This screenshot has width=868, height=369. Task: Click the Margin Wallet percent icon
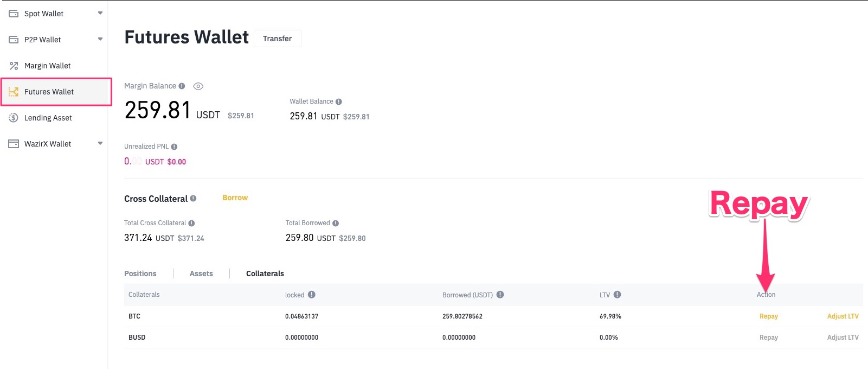[x=14, y=66]
